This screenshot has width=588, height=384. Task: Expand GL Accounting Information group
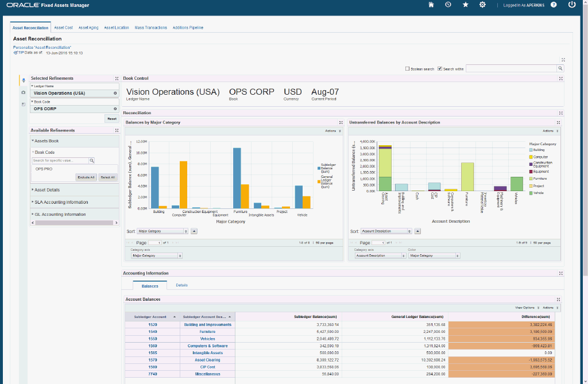(x=33, y=214)
